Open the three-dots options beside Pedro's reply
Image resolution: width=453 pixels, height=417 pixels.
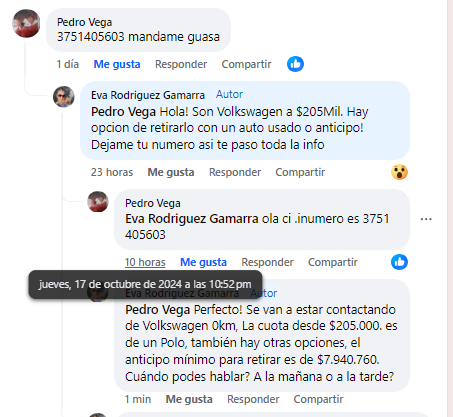point(426,219)
